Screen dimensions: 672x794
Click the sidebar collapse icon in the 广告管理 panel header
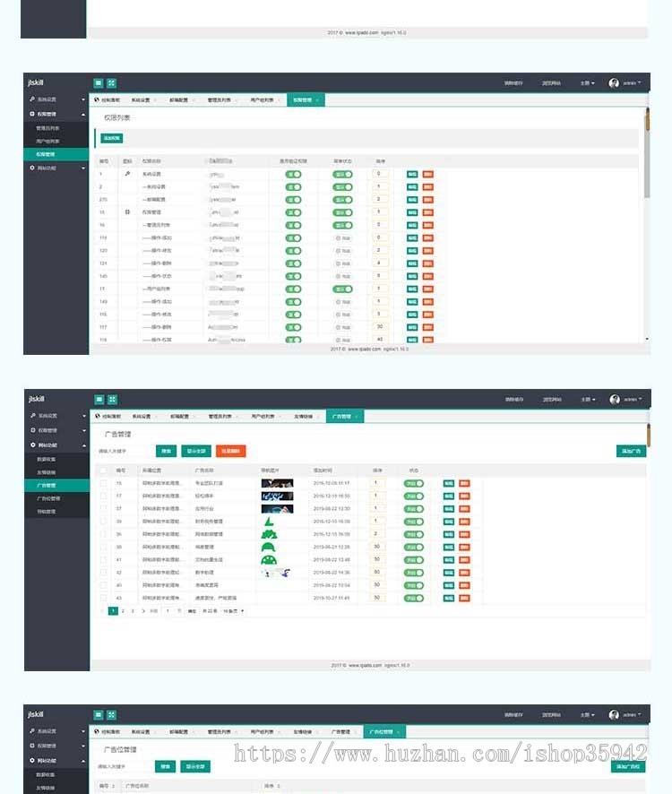(99, 400)
